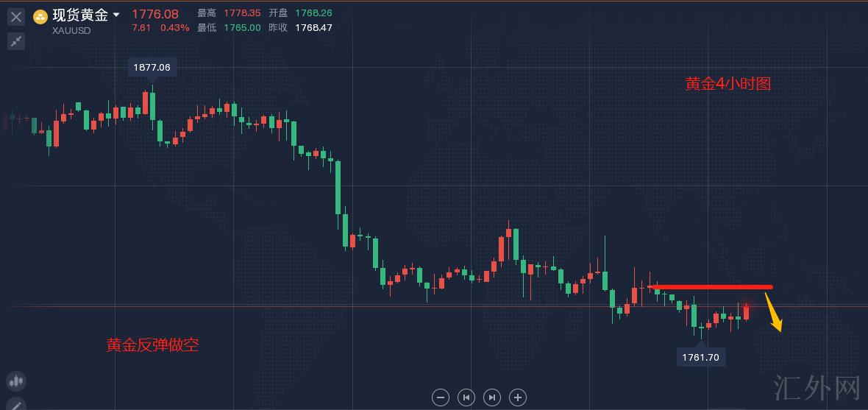This screenshot has width=868, height=410.
Task: Expand the 现货黄金 instrument dropdown arrow
Action: [x=116, y=15]
